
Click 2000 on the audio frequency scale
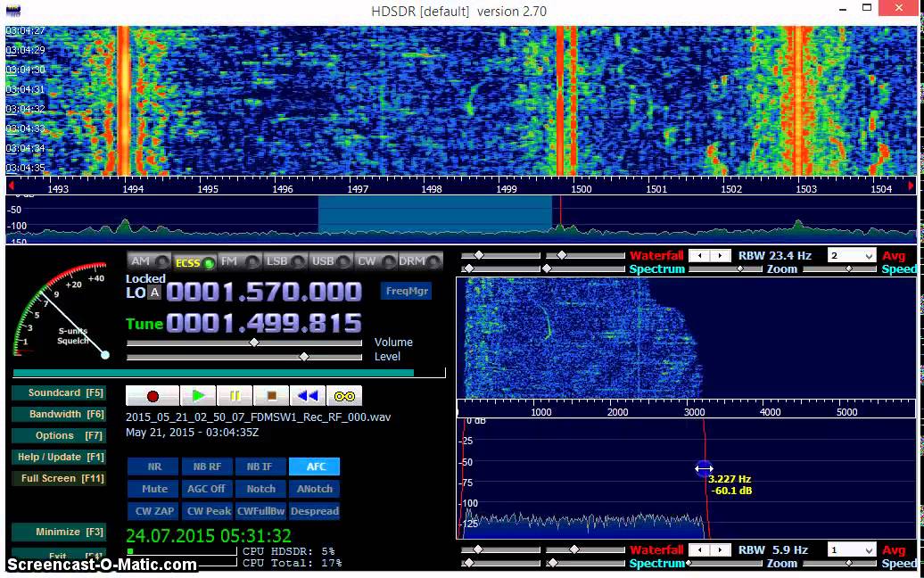(x=617, y=412)
